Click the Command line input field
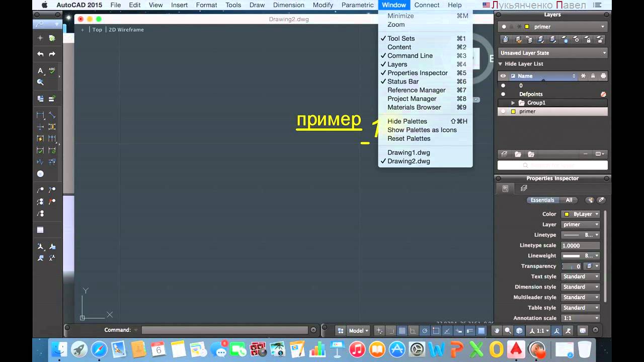Screen dimensions: 644x362 coord(224,330)
